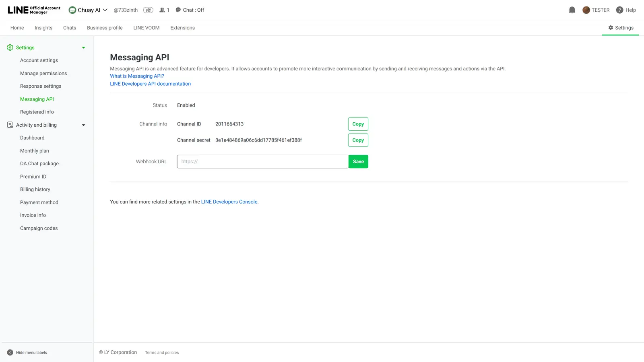Go to the Home tab
Screen dimensions: 644x362
(17, 28)
